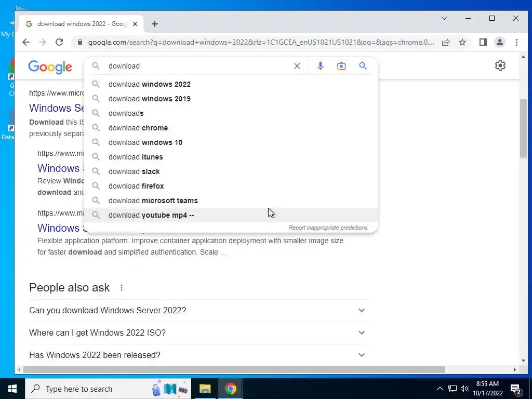Viewport: 532px width, 399px height.
Task: Start voice search with microphone icon
Action: tap(320, 66)
